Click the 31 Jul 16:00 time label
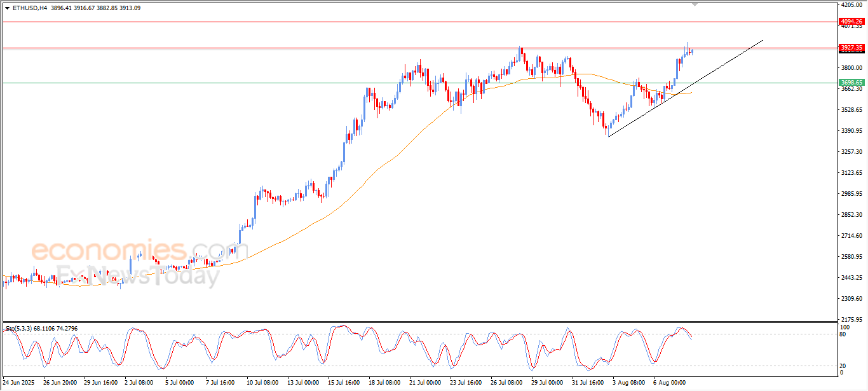This screenshot has height=391, width=868. [x=588, y=383]
